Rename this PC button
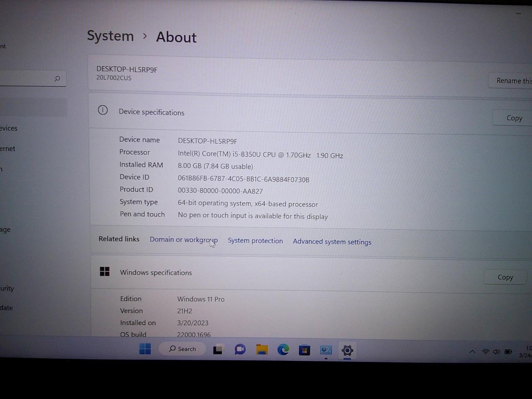This screenshot has width=532, height=399. [x=511, y=81]
